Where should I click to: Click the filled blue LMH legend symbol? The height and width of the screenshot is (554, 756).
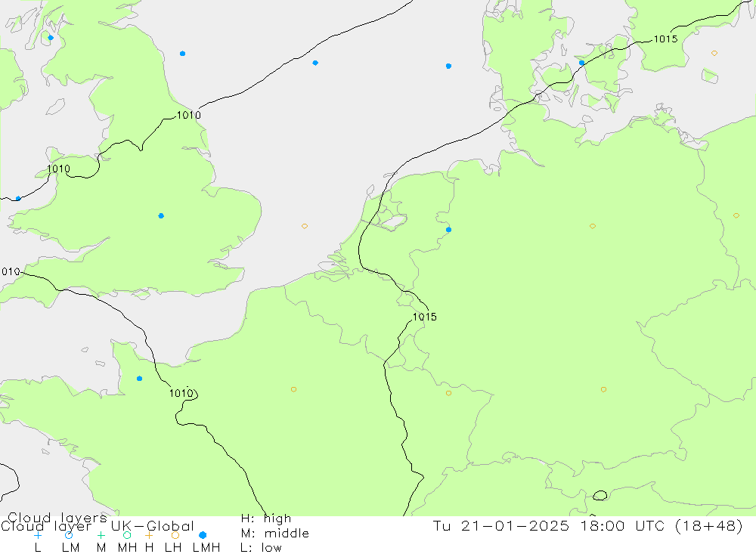tap(203, 535)
